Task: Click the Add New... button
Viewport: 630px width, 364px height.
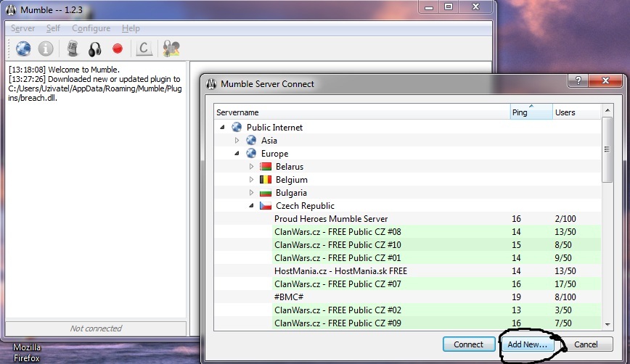Action: coord(527,344)
